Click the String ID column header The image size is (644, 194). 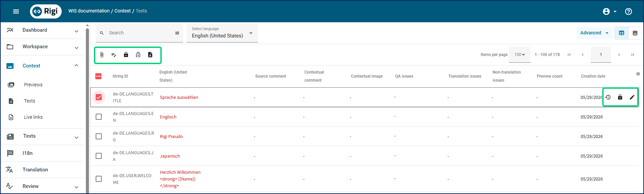(120, 76)
